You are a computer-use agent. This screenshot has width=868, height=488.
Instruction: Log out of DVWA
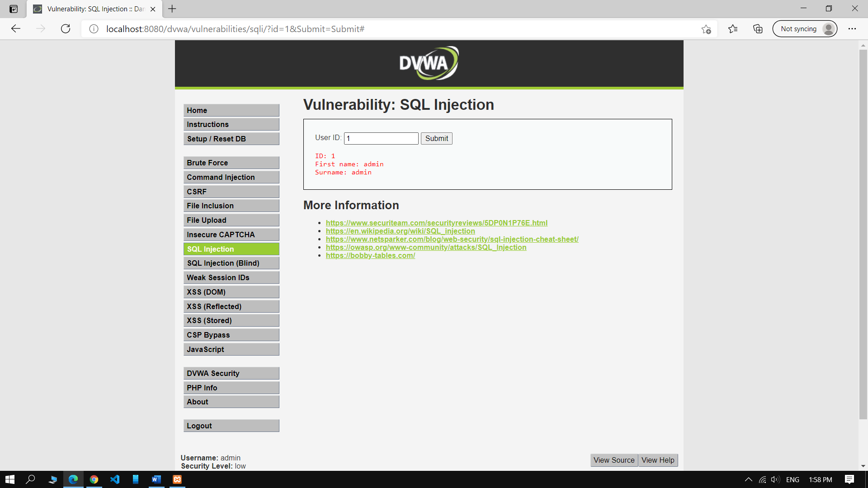tap(231, 426)
